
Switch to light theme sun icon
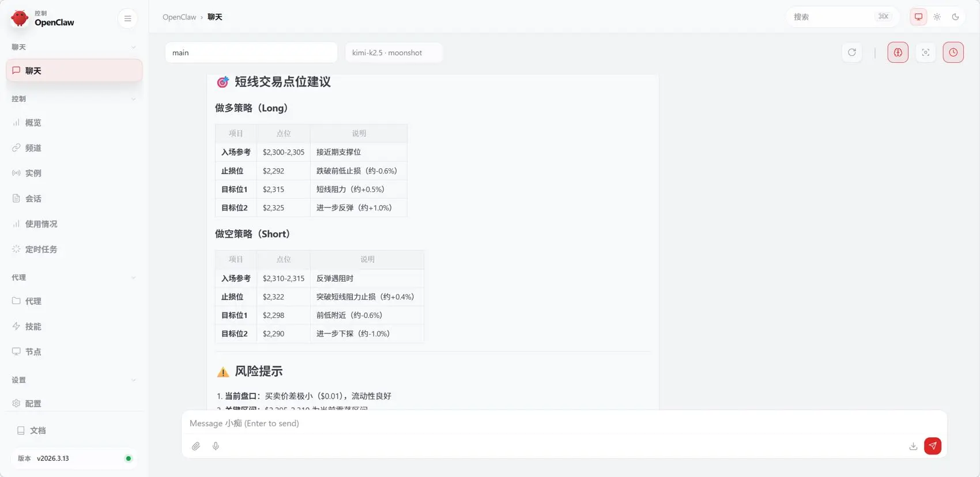(937, 17)
